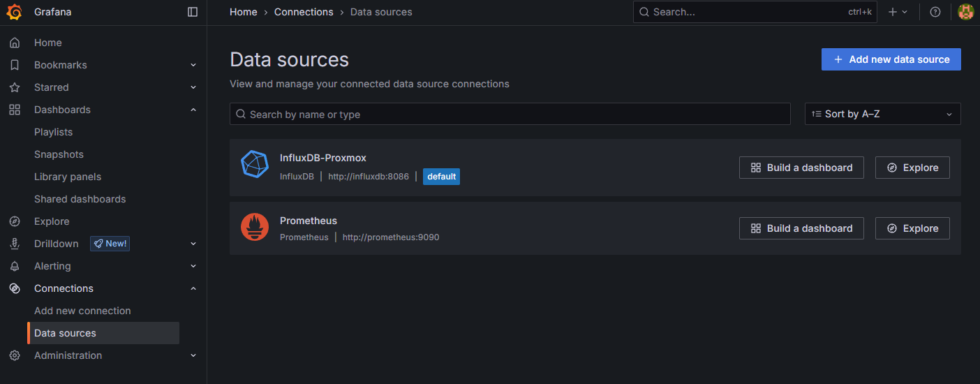Open Alerting label in the sidebar
The width and height of the screenshot is (980, 384).
click(52, 266)
